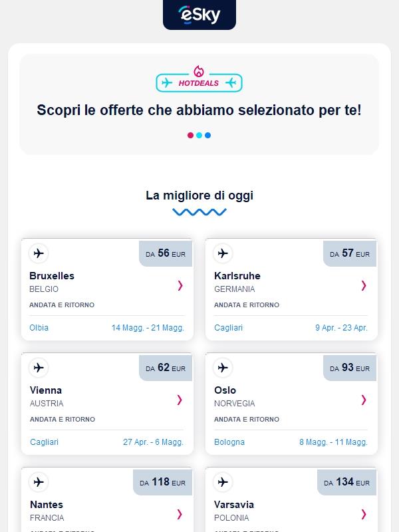This screenshot has width=399, height=532.
Task: Select the airplane icon on the Nantes card
Action: pos(40,482)
